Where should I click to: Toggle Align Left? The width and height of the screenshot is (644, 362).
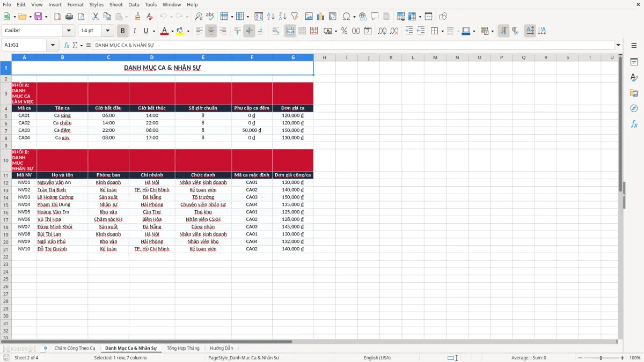click(200, 31)
